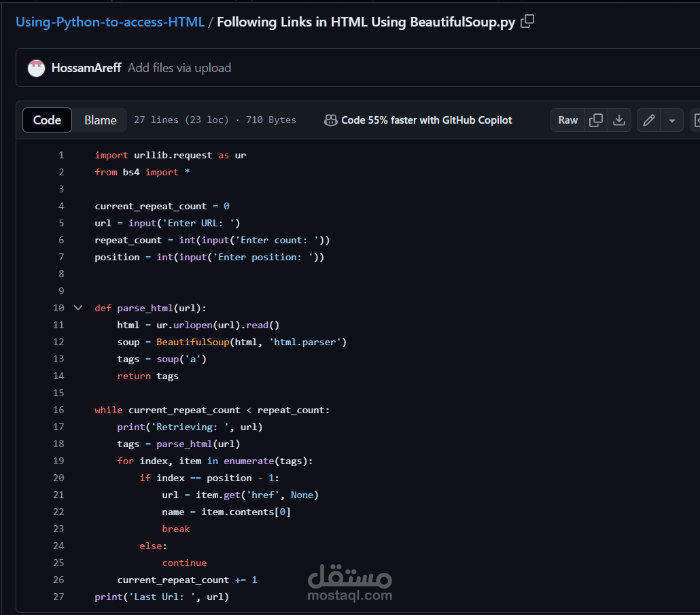Open the Using-Python-to-access-HTML repository link

(x=110, y=22)
